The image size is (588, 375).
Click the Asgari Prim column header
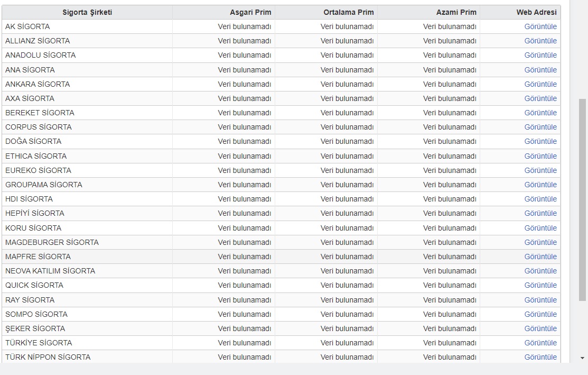pyautogui.click(x=223, y=12)
